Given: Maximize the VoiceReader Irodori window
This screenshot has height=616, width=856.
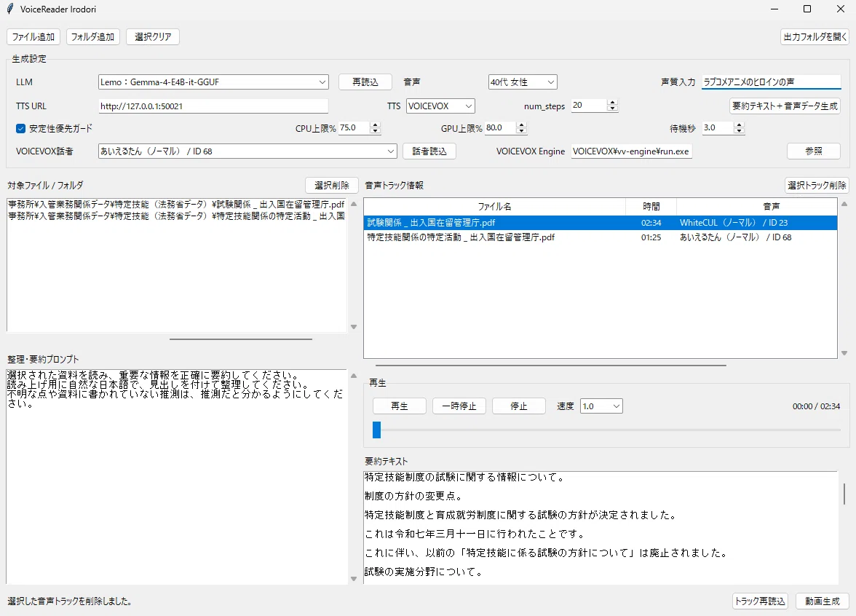Looking at the screenshot, I should tap(807, 9).
